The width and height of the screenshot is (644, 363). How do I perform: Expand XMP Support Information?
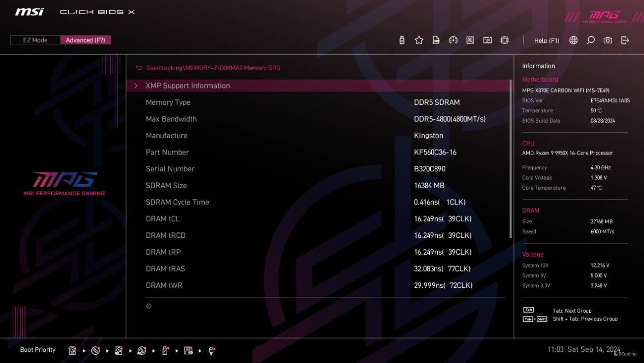318,85
